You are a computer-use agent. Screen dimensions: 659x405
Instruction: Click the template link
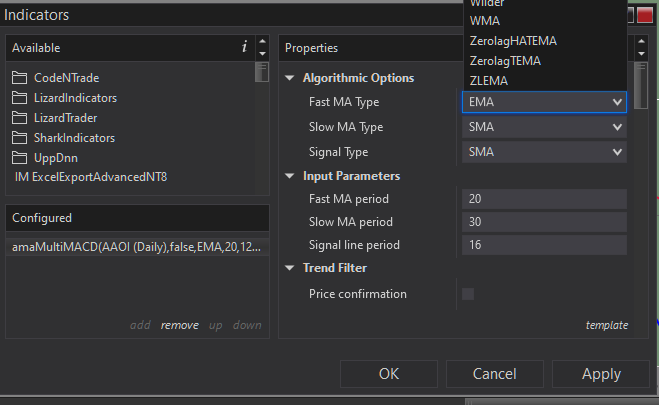[607, 325]
